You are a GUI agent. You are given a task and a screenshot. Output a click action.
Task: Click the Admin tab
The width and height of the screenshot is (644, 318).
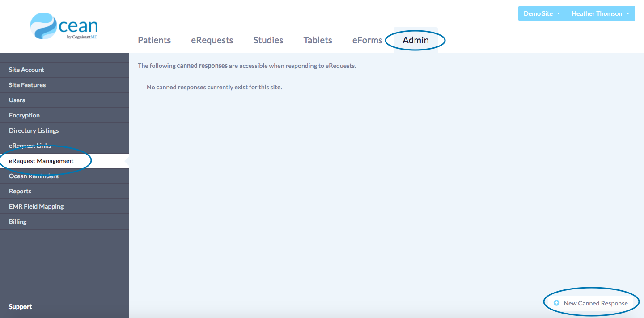coord(415,40)
